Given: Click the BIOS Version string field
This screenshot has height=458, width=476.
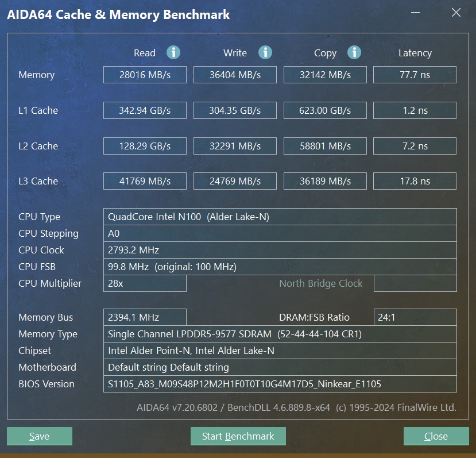Looking at the screenshot, I should click(280, 384).
